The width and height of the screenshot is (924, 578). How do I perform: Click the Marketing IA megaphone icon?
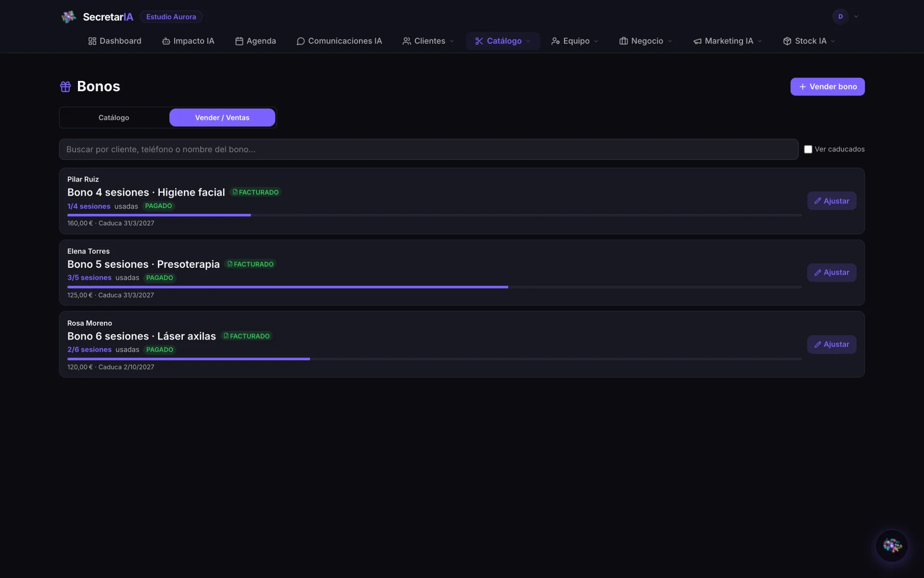697,41
